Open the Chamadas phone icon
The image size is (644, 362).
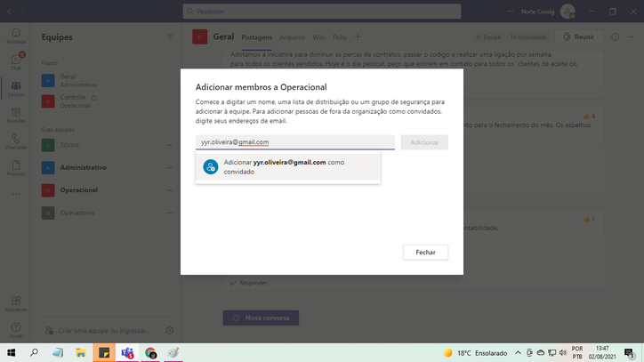[16, 141]
